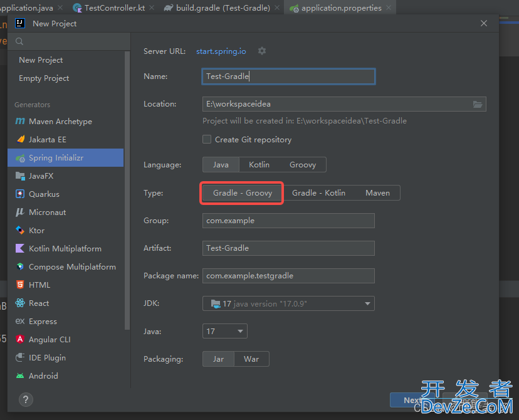
Task: Click into the Name field
Action: (x=288, y=76)
